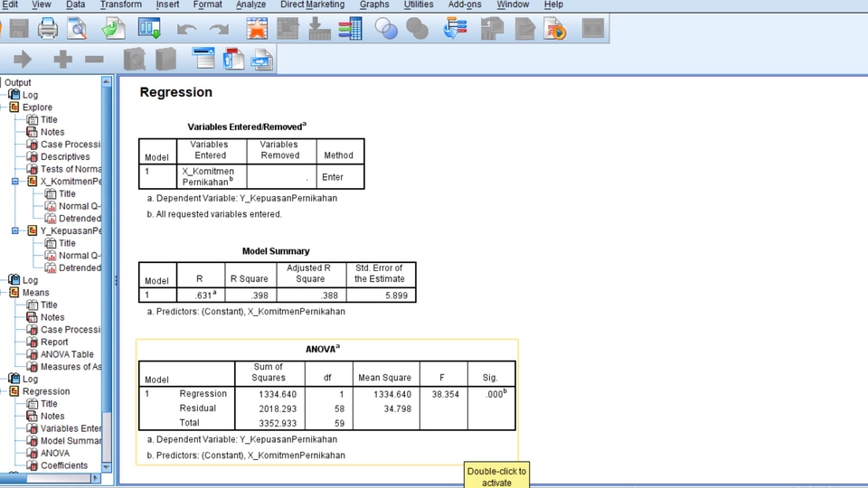
Task: Open the Utilities menu
Action: pyautogui.click(x=419, y=5)
